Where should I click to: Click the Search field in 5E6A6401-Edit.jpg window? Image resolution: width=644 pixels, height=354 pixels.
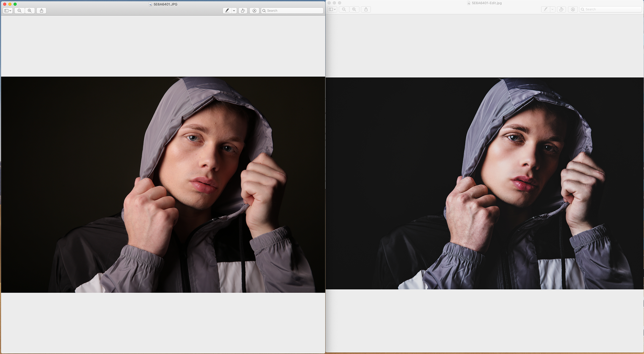(x=610, y=9)
